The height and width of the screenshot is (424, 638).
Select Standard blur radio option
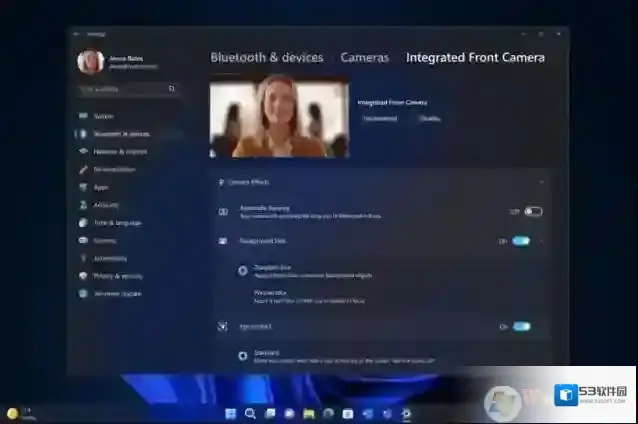click(242, 270)
